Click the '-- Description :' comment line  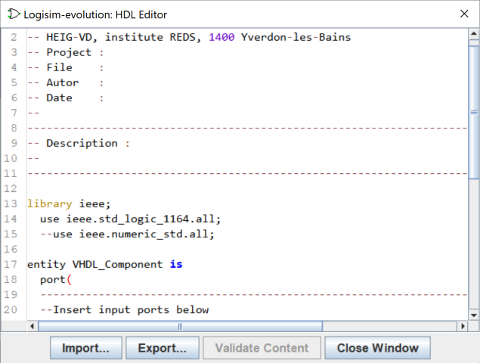[x=79, y=143]
